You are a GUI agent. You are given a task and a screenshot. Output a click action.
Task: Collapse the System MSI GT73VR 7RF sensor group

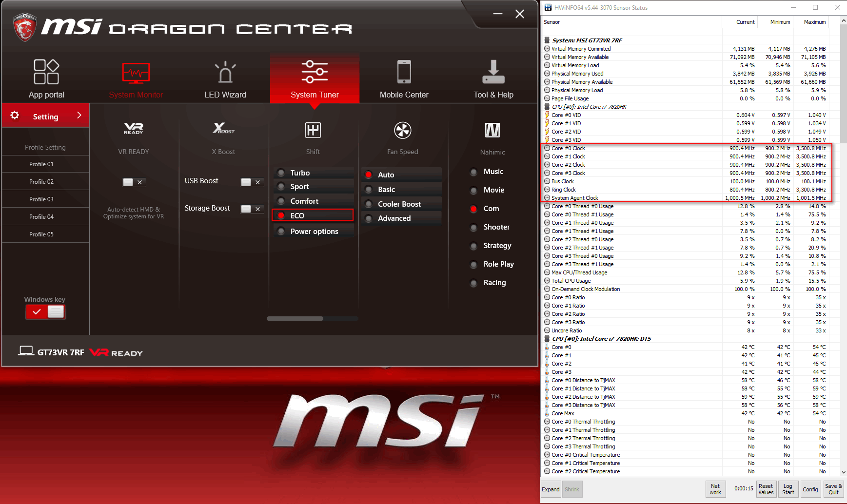pyautogui.click(x=547, y=40)
